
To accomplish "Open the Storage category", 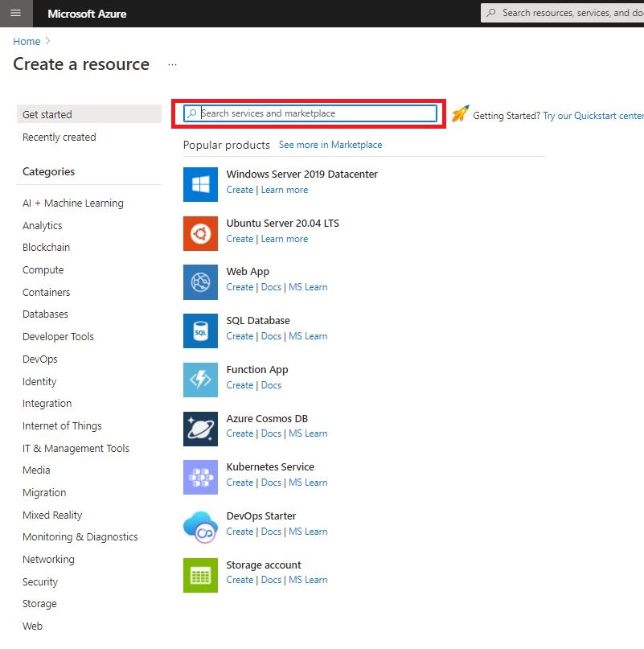I will [39, 604].
